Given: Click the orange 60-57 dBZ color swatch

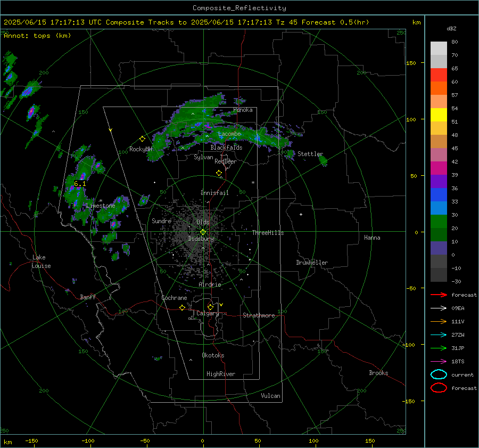Looking at the screenshot, I should click(439, 88).
